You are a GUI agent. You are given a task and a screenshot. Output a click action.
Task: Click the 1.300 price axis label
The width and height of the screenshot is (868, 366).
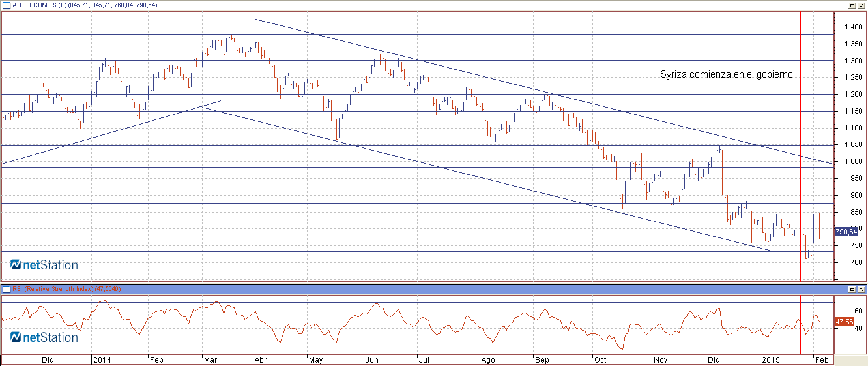pos(852,61)
